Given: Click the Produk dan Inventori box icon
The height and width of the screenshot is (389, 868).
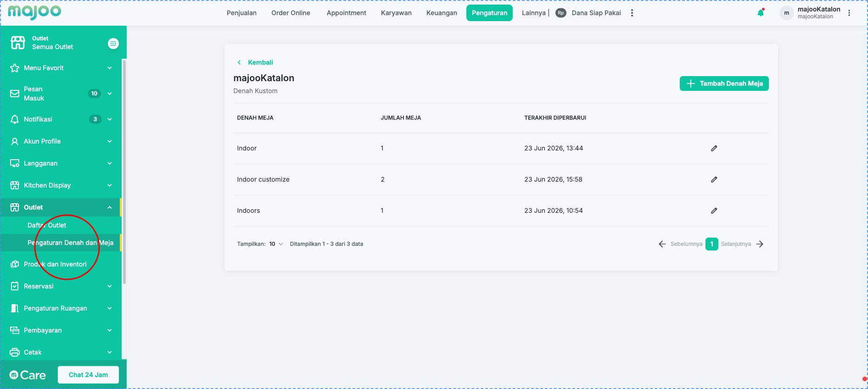Looking at the screenshot, I should (15, 264).
